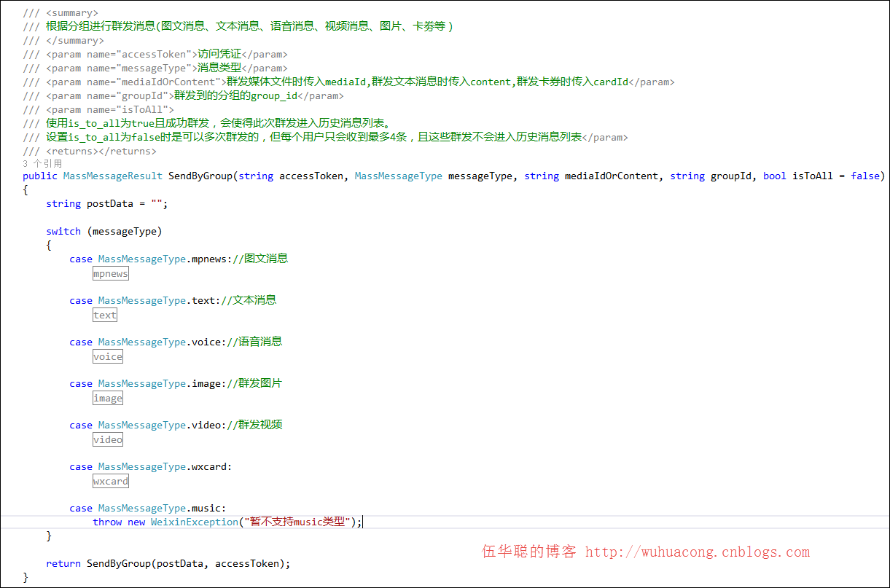Click the param name="mediaIdOrContent" doc comment

pyautogui.click(x=349, y=82)
